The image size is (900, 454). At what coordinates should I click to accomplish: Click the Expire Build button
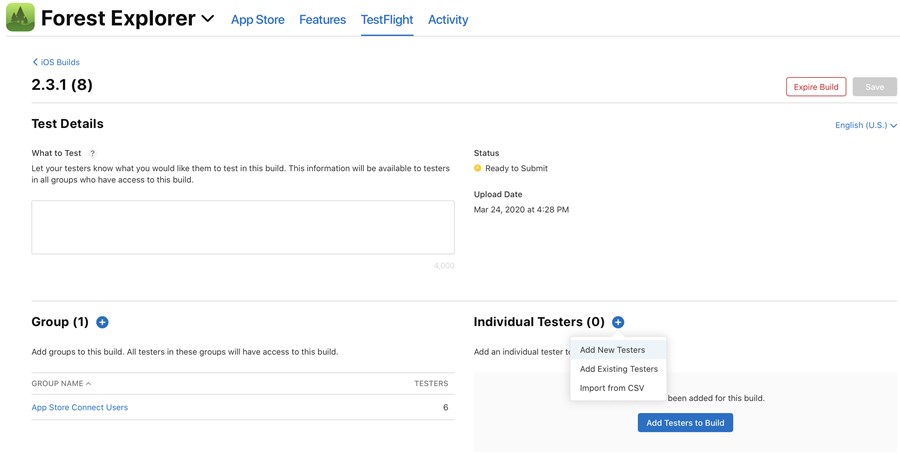[816, 87]
